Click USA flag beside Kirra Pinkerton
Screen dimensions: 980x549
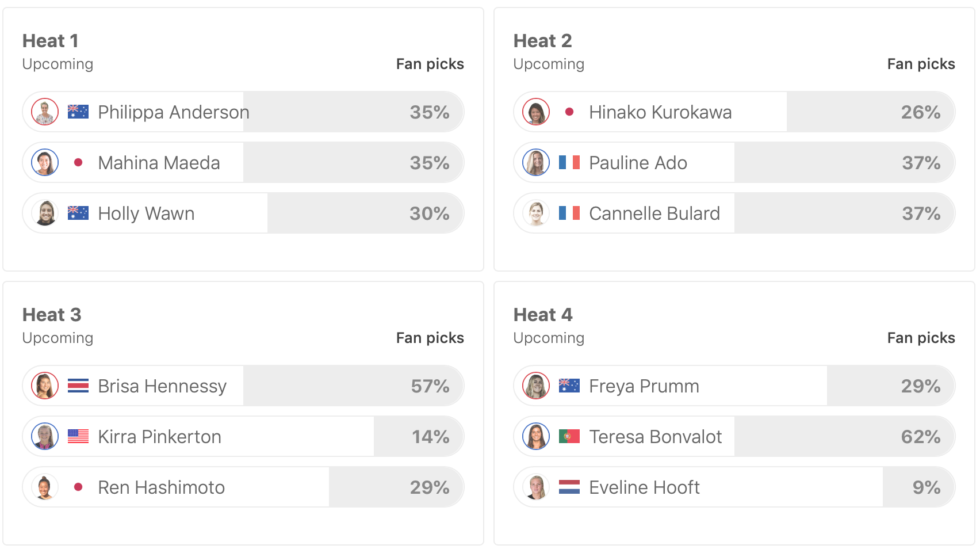click(x=78, y=436)
